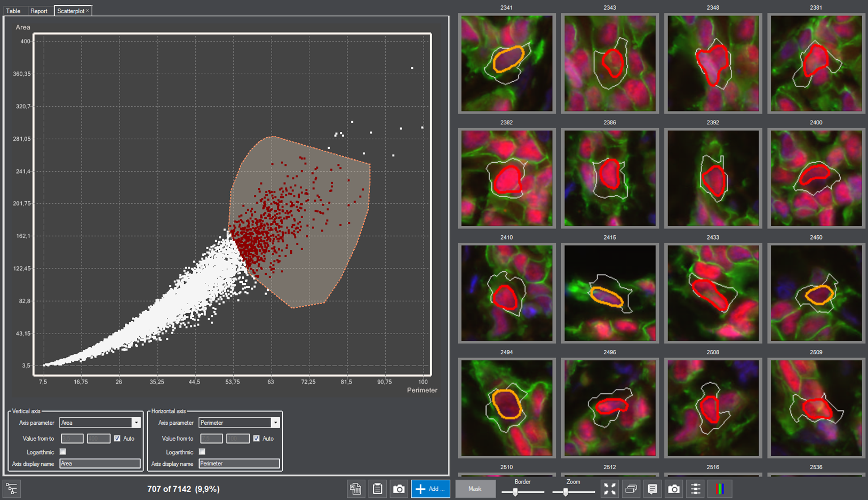Uncheck Auto for vertical axis range
The width and height of the screenshot is (868, 500).
click(117, 439)
